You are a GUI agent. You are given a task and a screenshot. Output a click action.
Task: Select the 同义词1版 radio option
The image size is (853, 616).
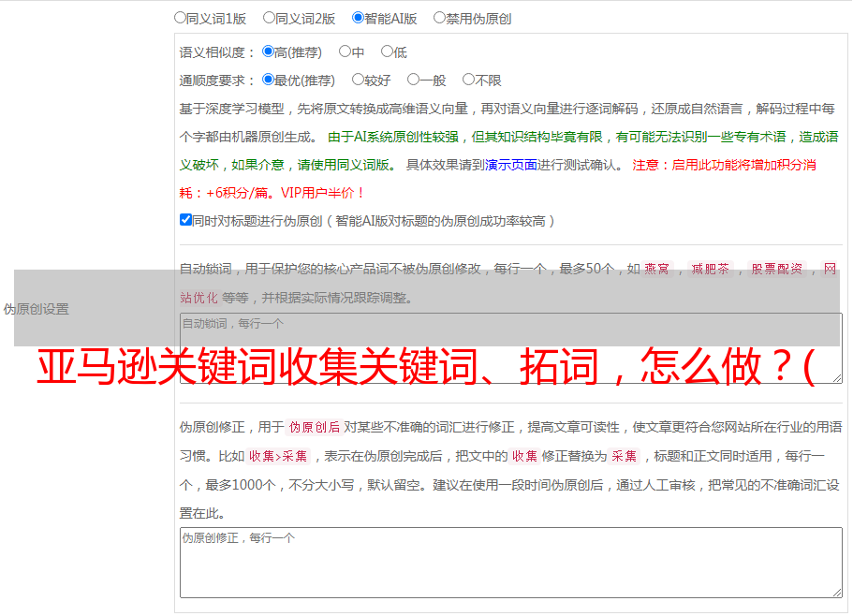pos(180,18)
